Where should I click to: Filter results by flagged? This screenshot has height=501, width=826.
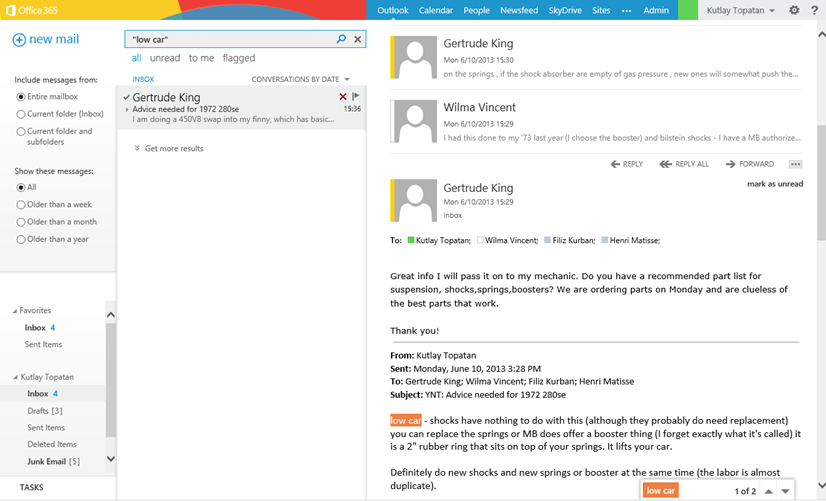239,58
